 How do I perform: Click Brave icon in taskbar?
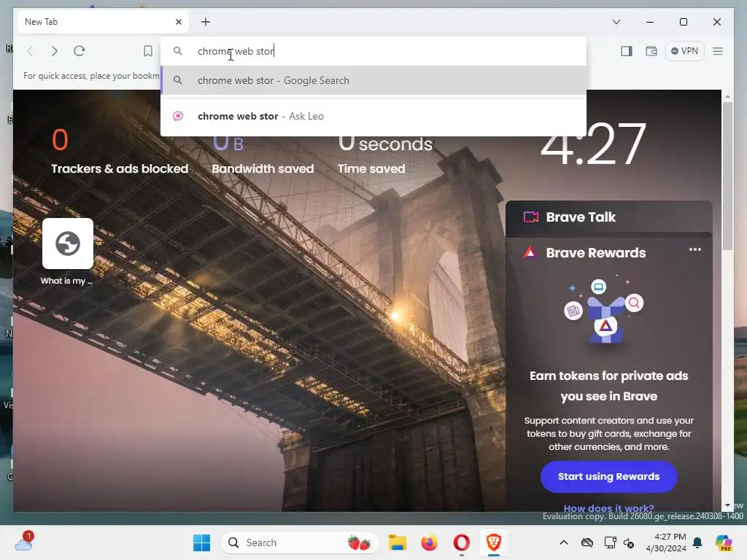tap(494, 542)
